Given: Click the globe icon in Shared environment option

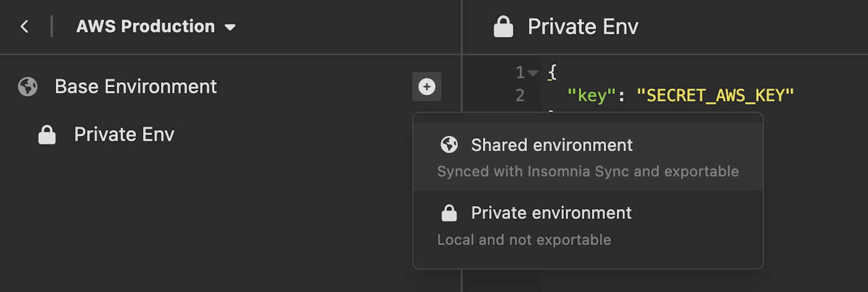Looking at the screenshot, I should (x=449, y=145).
